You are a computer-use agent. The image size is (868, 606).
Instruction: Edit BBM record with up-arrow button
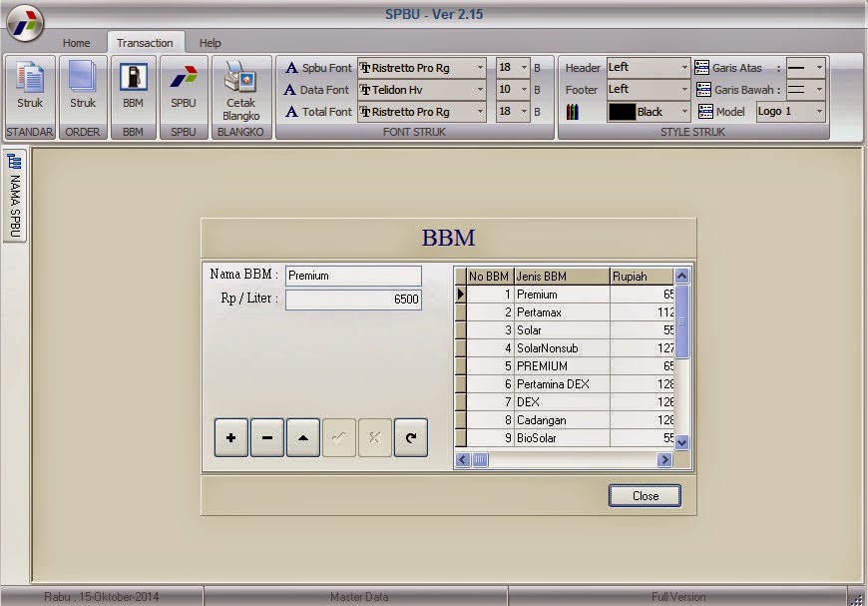point(303,437)
